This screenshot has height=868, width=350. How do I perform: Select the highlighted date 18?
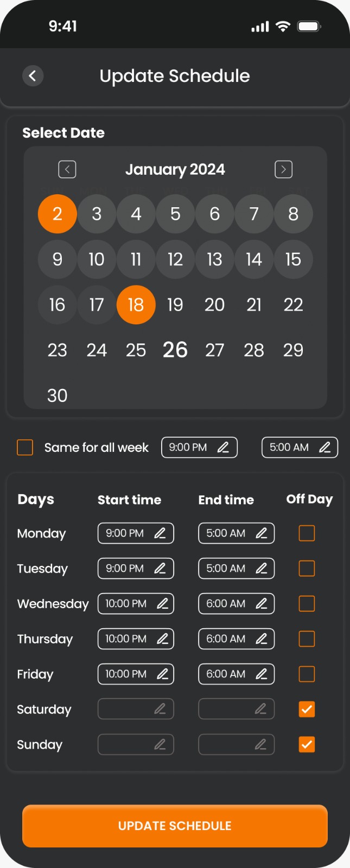click(x=136, y=305)
